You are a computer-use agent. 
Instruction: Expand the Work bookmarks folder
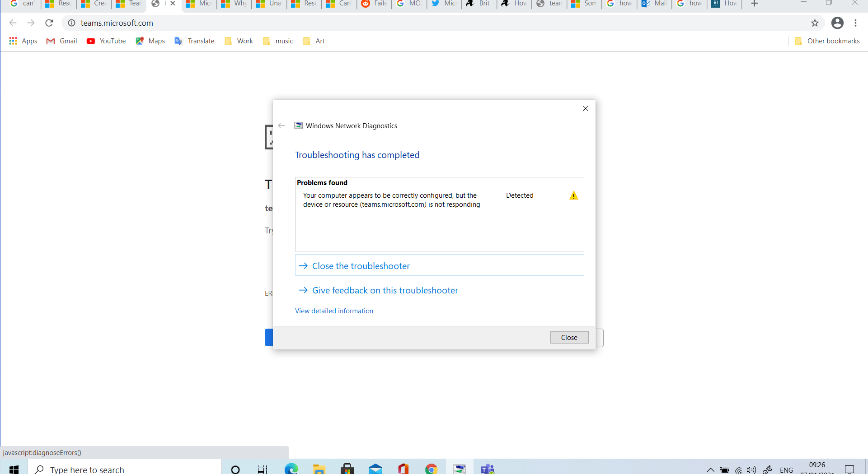[x=239, y=41]
